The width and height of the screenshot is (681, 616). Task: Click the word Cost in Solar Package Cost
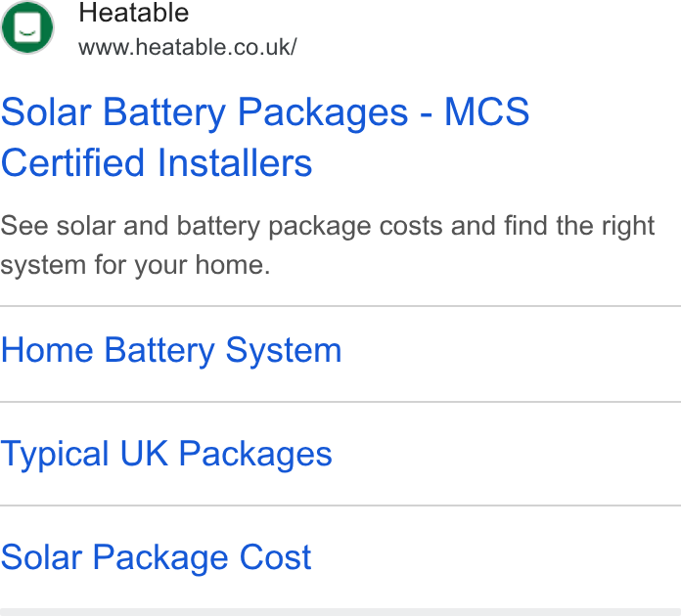click(275, 557)
